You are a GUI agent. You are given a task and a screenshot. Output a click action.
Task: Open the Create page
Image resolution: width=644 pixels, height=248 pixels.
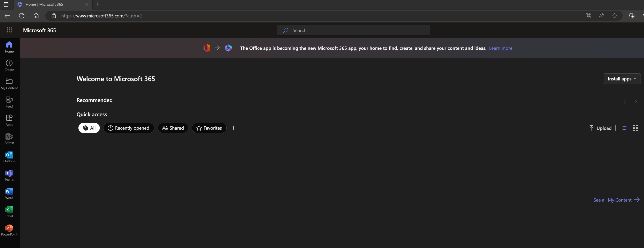tap(9, 65)
